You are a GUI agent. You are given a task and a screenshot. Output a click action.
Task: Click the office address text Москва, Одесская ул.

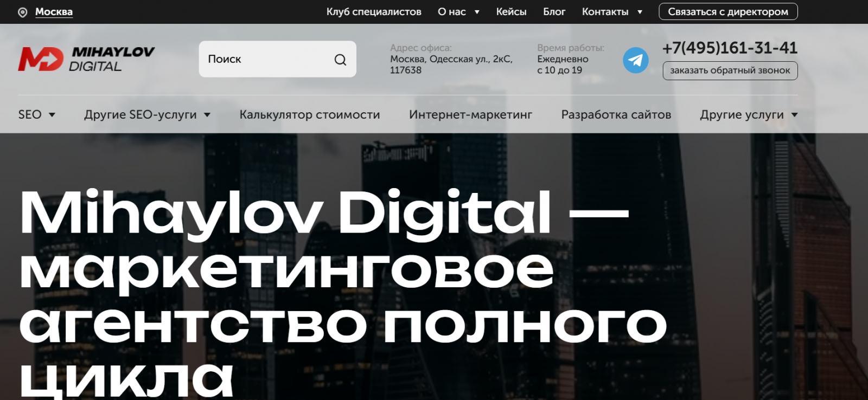[x=451, y=64]
